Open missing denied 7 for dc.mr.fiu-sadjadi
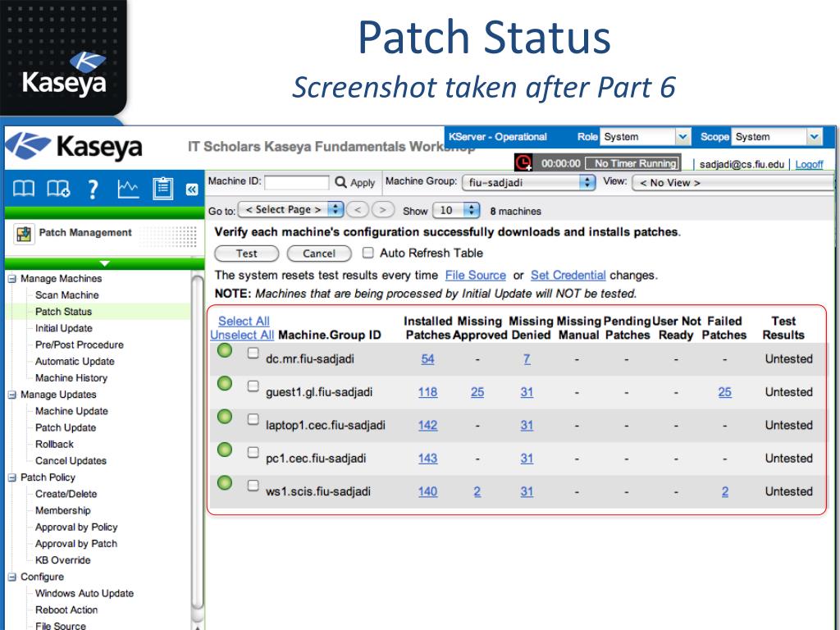The width and height of the screenshot is (840, 630). click(x=527, y=359)
